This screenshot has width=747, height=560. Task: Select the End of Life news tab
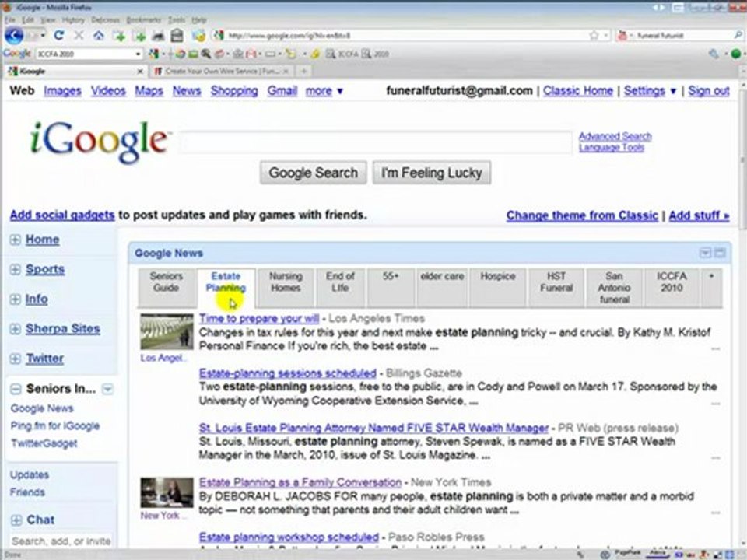[340, 288]
